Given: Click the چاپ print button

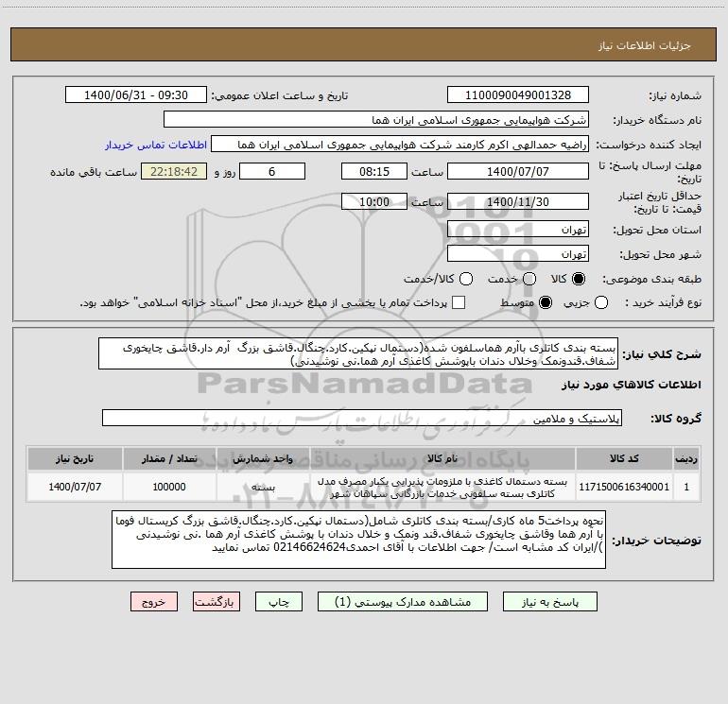Looking at the screenshot, I should 279,602.
